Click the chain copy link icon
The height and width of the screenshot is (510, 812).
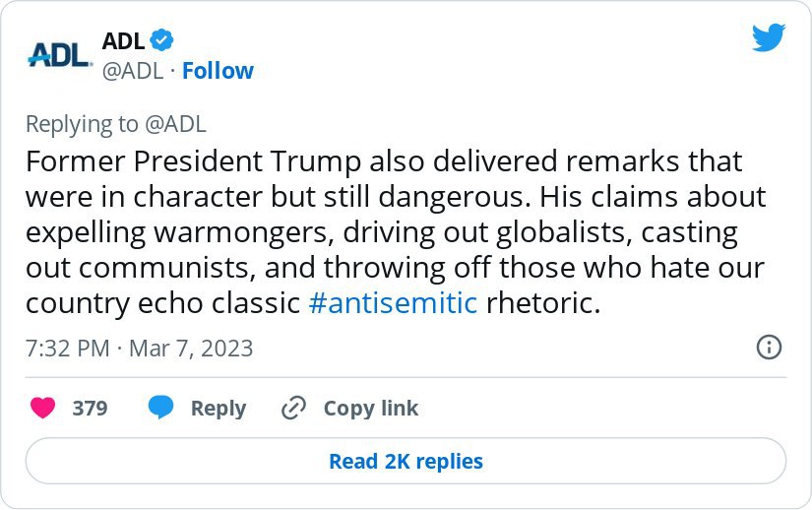pos(293,409)
